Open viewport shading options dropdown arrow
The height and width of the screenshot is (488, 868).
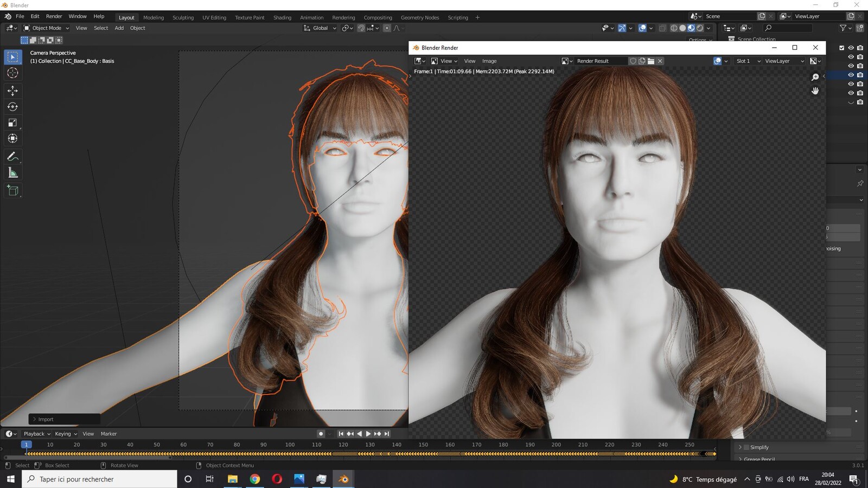(x=709, y=28)
